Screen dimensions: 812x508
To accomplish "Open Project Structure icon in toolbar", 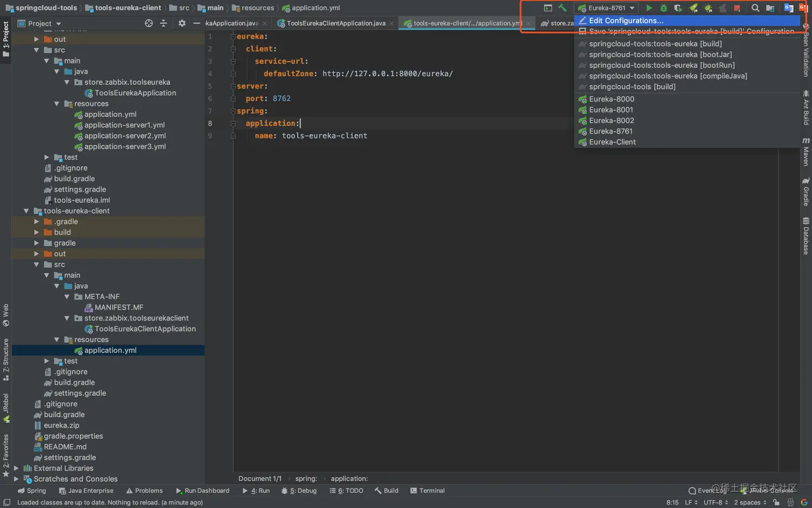I will click(770, 8).
